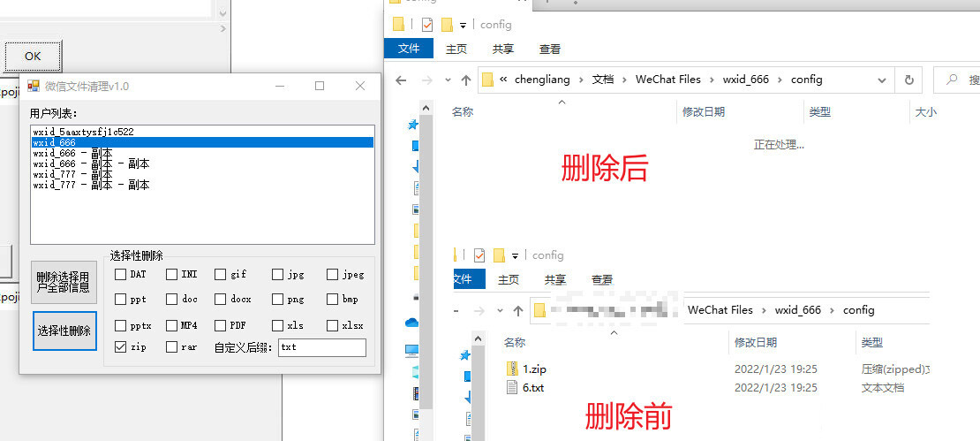980x441 pixels.
Task: Check the jpeg file type box
Action: click(333, 274)
